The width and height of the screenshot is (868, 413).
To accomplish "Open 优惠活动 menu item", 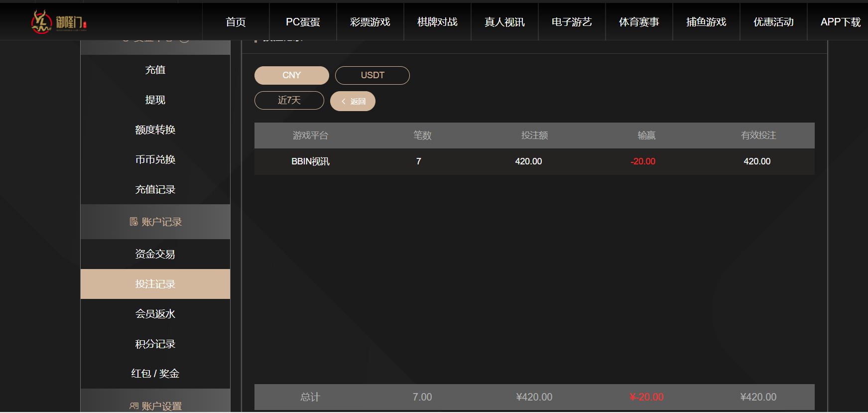I will (x=773, y=22).
